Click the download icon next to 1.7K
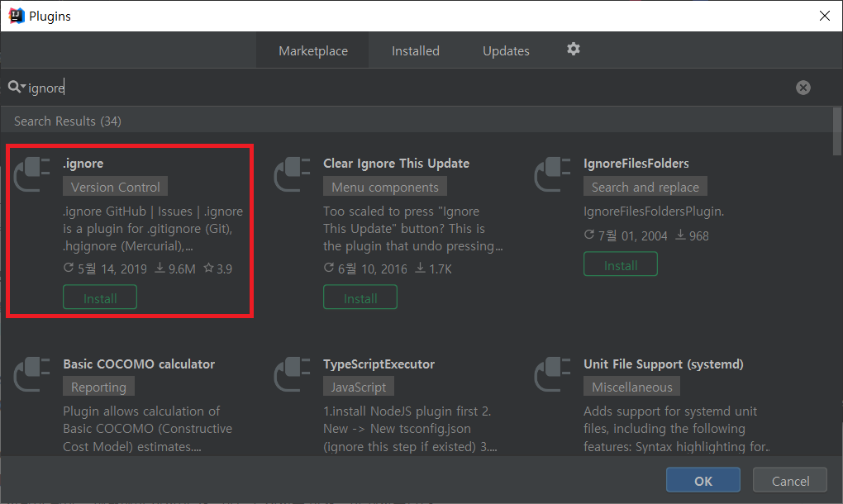 click(420, 268)
